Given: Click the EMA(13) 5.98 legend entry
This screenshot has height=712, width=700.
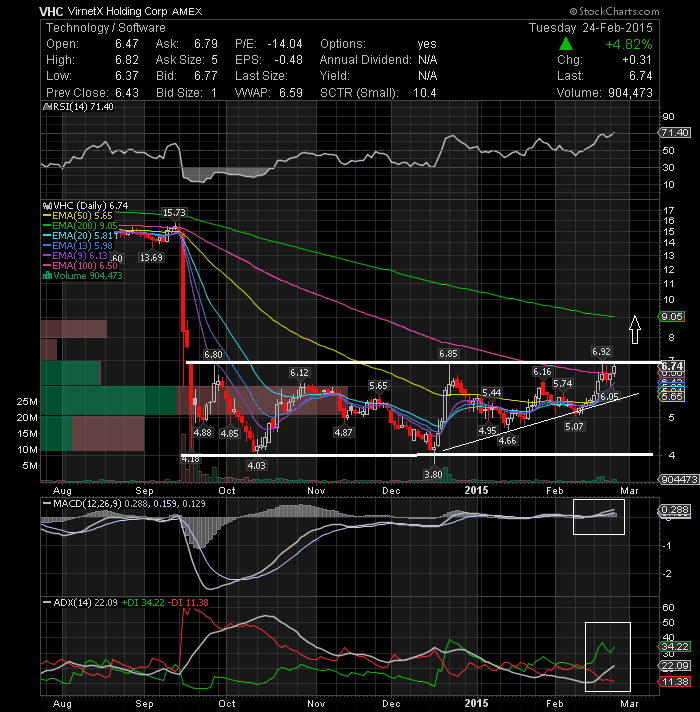Looking at the screenshot, I should [78, 246].
